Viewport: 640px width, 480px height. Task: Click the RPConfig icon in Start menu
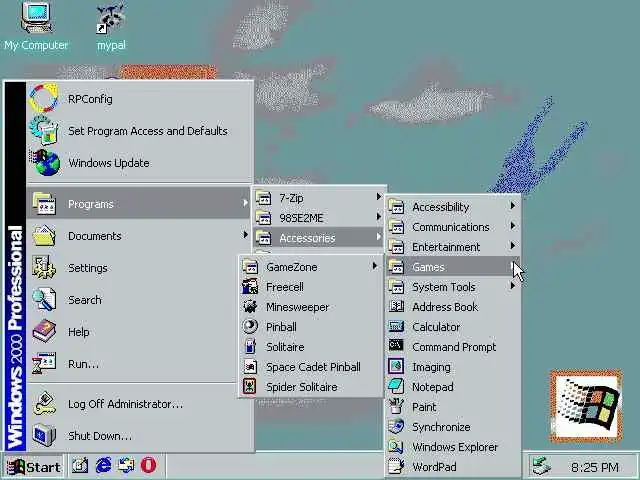pyautogui.click(x=43, y=98)
